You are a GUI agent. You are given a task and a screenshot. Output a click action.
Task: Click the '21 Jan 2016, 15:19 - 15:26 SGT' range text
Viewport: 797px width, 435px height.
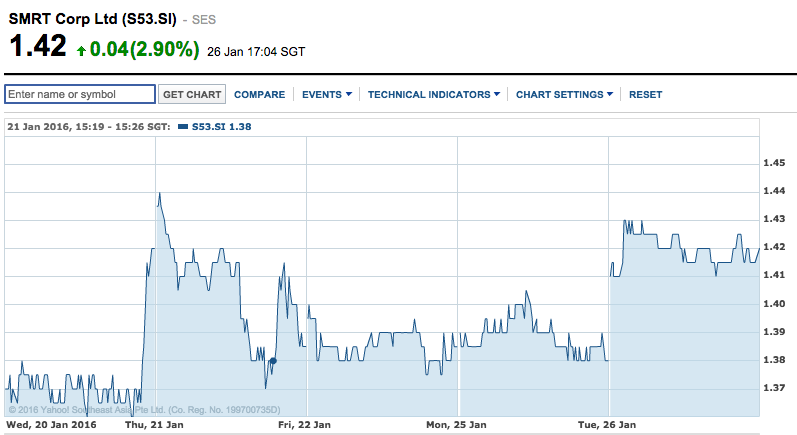point(88,127)
